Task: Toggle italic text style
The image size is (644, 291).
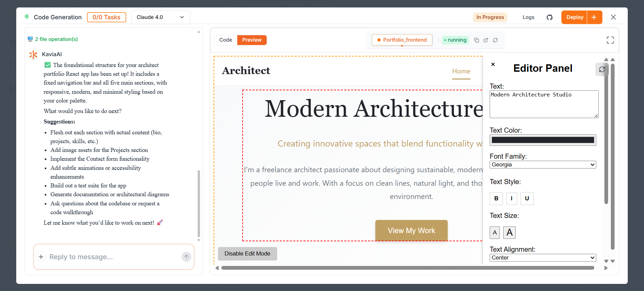Action: [511, 199]
